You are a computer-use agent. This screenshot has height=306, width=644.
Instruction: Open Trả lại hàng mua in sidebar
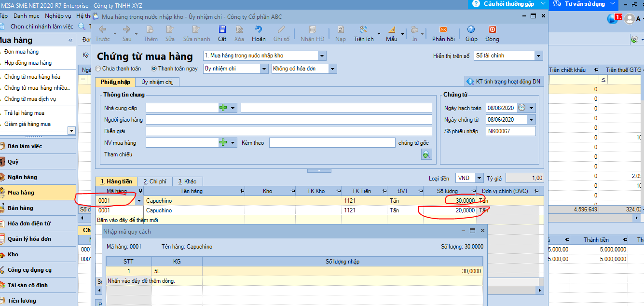click(24, 113)
